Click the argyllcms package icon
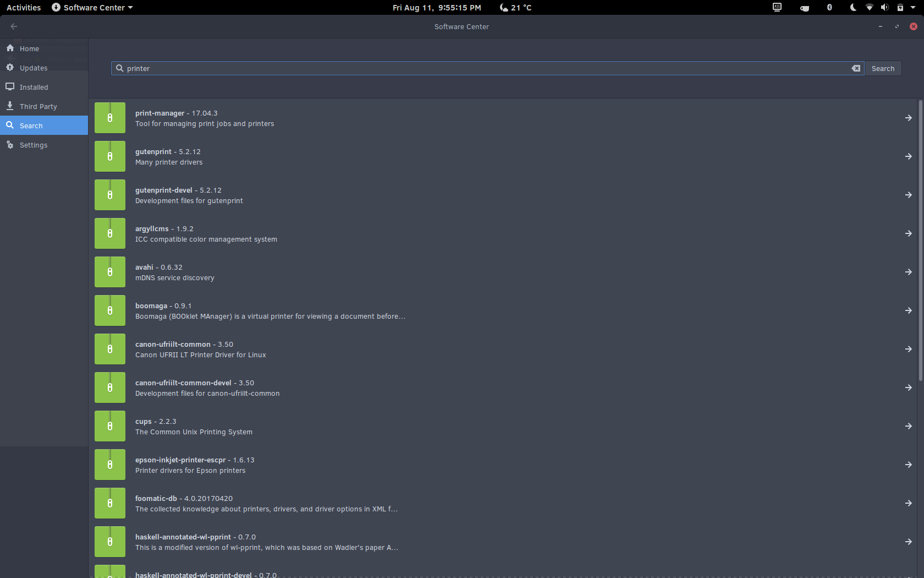924x578 pixels. [x=110, y=233]
